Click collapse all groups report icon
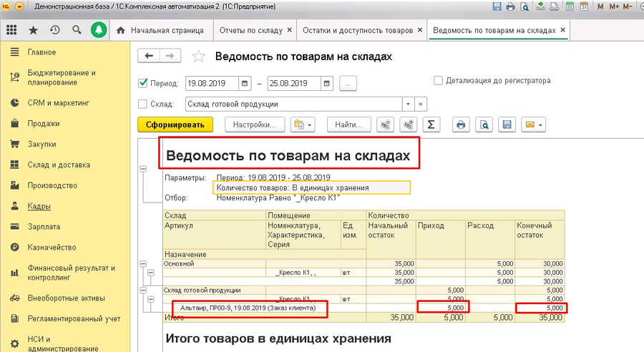Screen dimensions: 644x352 pos(385,125)
